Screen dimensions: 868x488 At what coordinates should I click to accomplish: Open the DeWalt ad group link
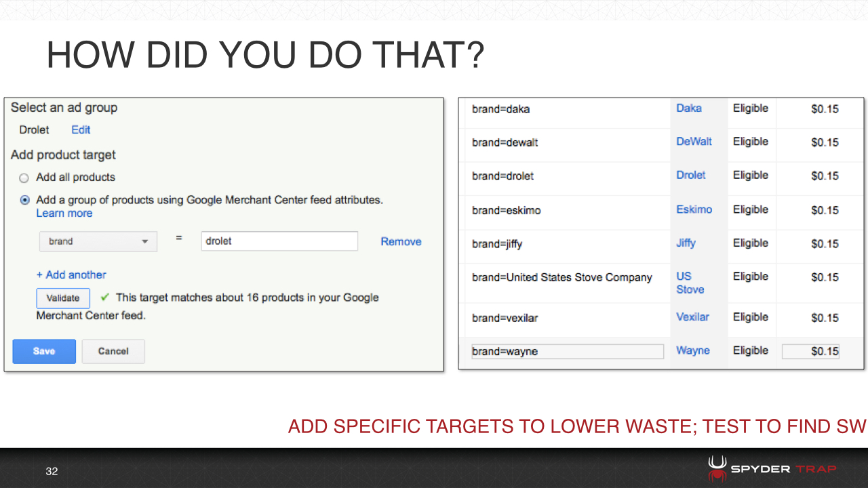point(694,141)
